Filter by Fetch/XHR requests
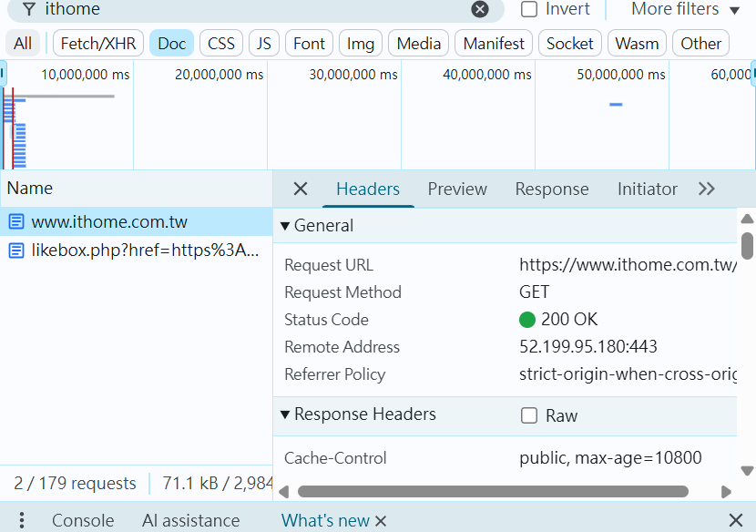 (98, 44)
